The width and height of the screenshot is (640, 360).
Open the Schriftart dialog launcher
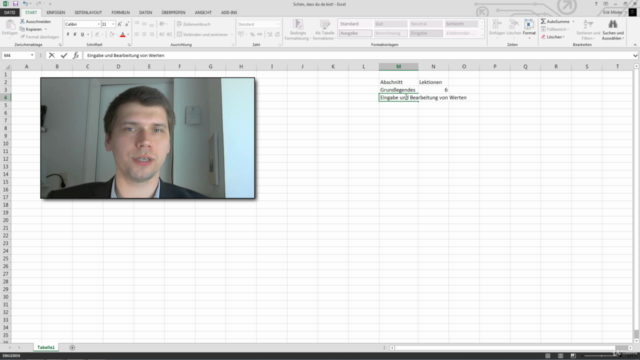coord(129,44)
